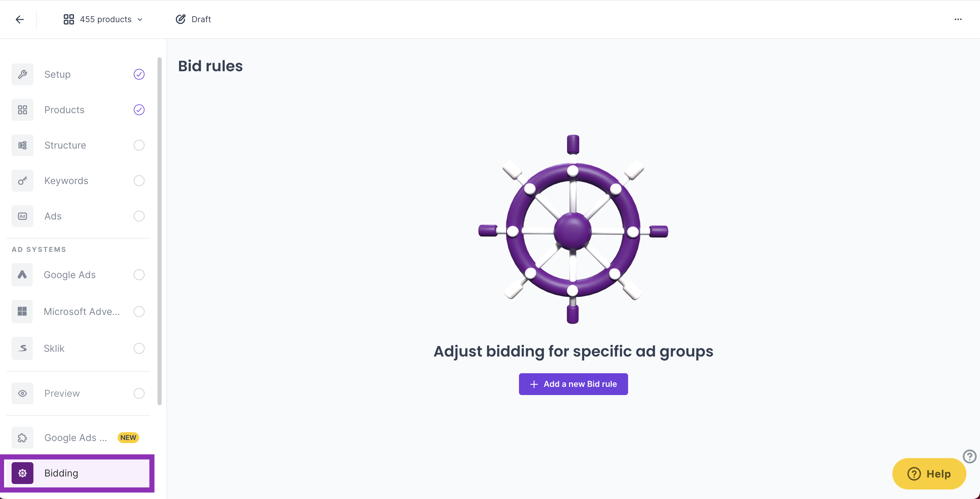Click the Keywords step status circle
980x499 pixels.
[x=139, y=181]
